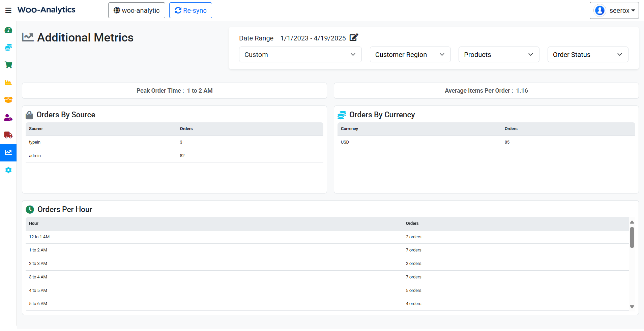Open the coins stack sidebar icon
The height and width of the screenshot is (331, 644).
coord(8,48)
